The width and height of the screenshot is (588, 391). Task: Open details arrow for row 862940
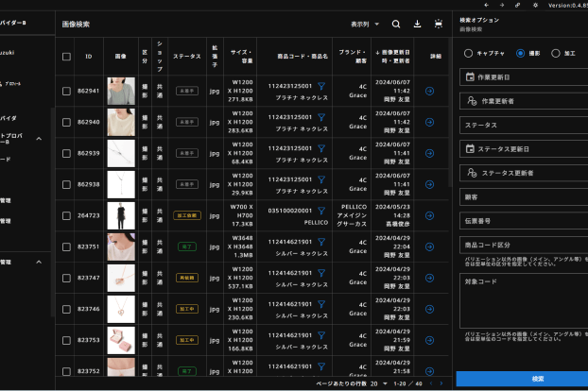tap(430, 122)
